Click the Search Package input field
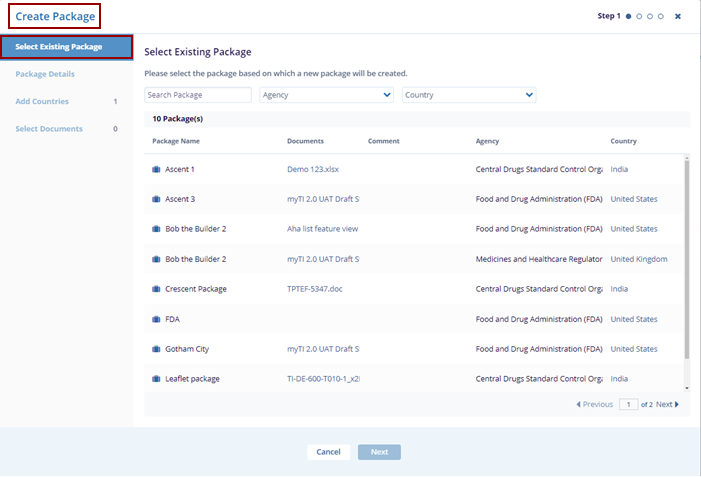This screenshot has width=701, height=477. [x=198, y=95]
